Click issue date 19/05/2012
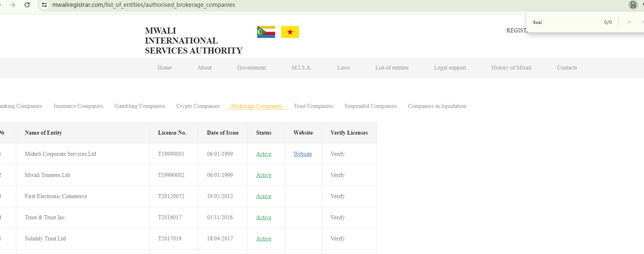Viewport: 644px width, 254px height. point(220,196)
